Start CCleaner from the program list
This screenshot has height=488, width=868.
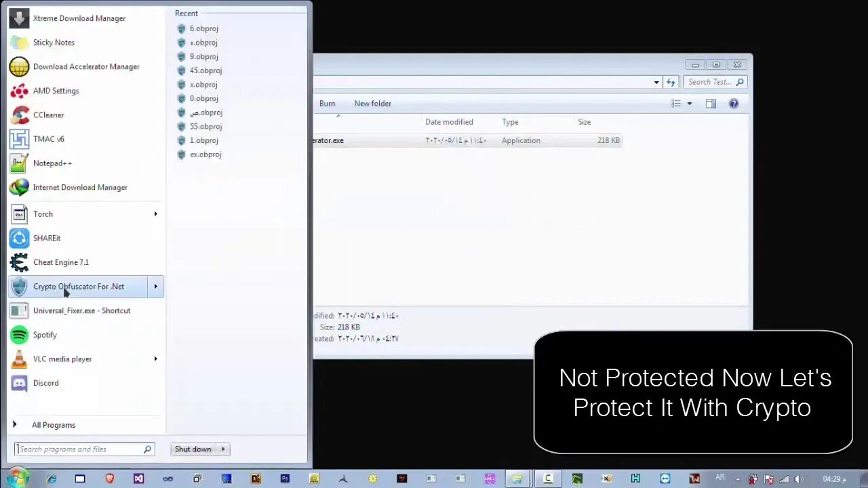pos(85,115)
